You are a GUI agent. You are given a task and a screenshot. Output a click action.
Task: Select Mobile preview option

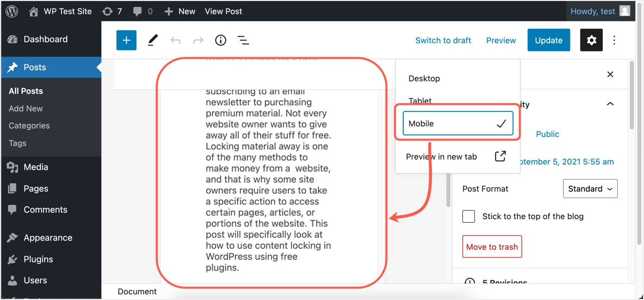pos(457,124)
